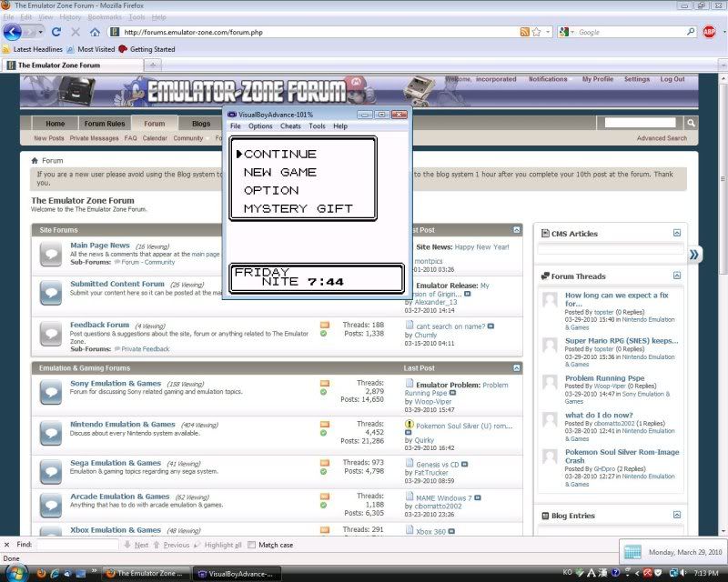Viewport: 728px width, 582px height.
Task: Click the RSS feed icon in address bar
Action: pos(525,32)
